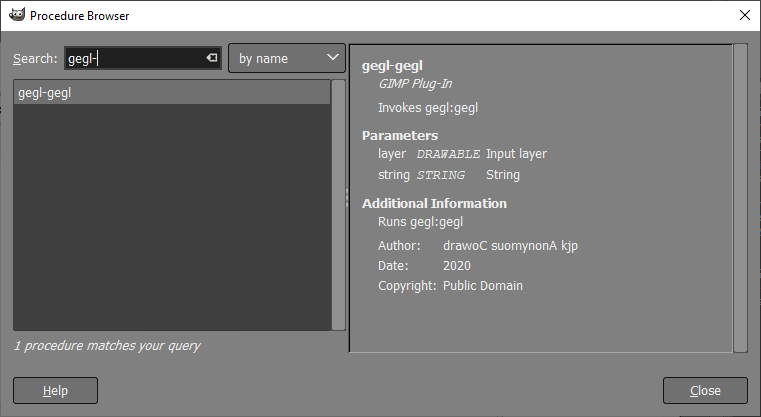Close the window using the title bar X
This screenshot has height=417, width=761.
(744, 15)
